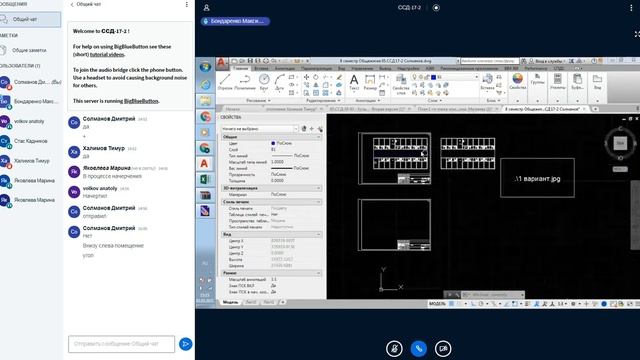640x360 pixels.
Task: Select the Arc (Дуга) tool
Action: tap(279, 81)
